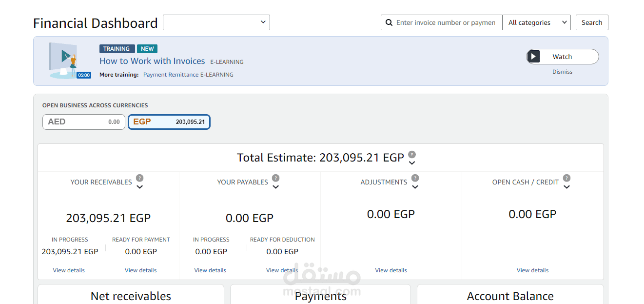Click the play icon inside the Watch button

click(x=534, y=56)
